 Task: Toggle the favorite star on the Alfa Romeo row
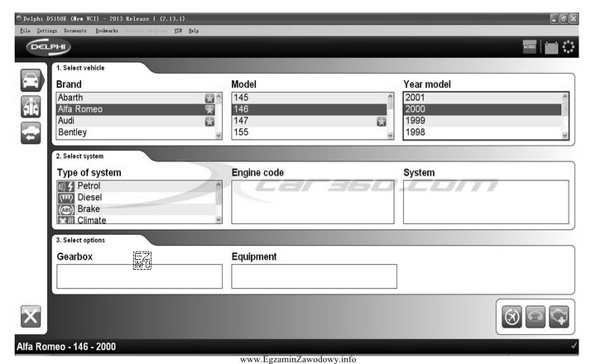coord(209,109)
